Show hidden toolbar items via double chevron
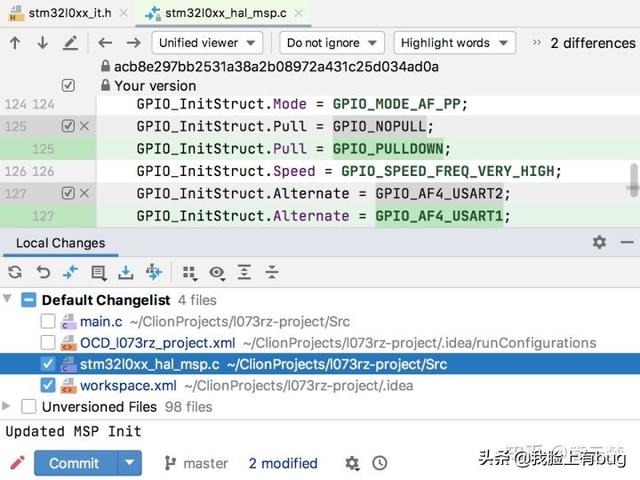640x480 pixels. [x=536, y=42]
